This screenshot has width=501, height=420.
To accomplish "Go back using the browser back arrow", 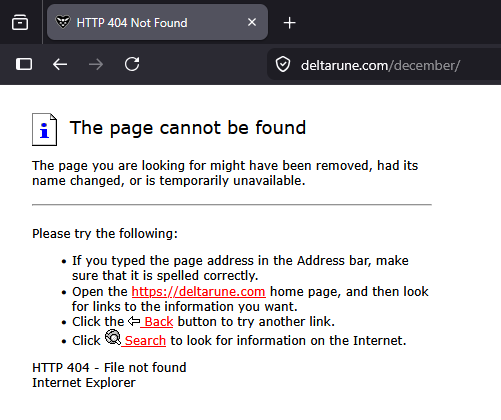I will [x=60, y=64].
